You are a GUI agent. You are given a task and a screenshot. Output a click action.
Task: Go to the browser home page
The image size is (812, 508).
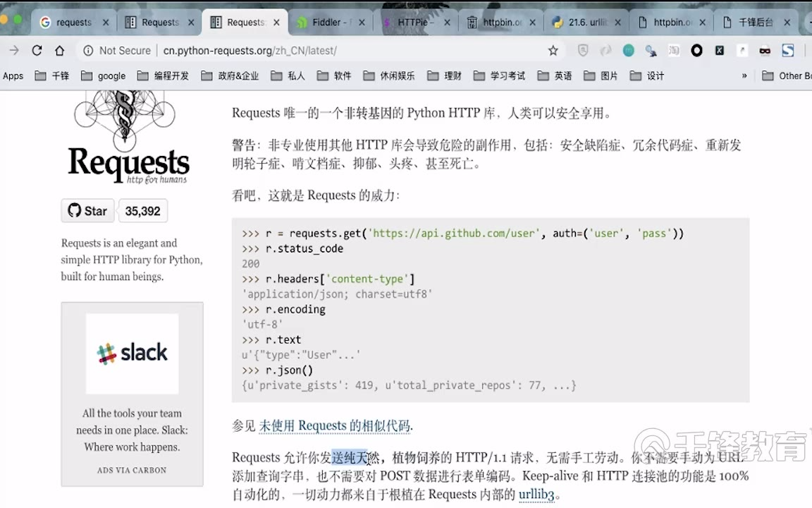point(60,51)
